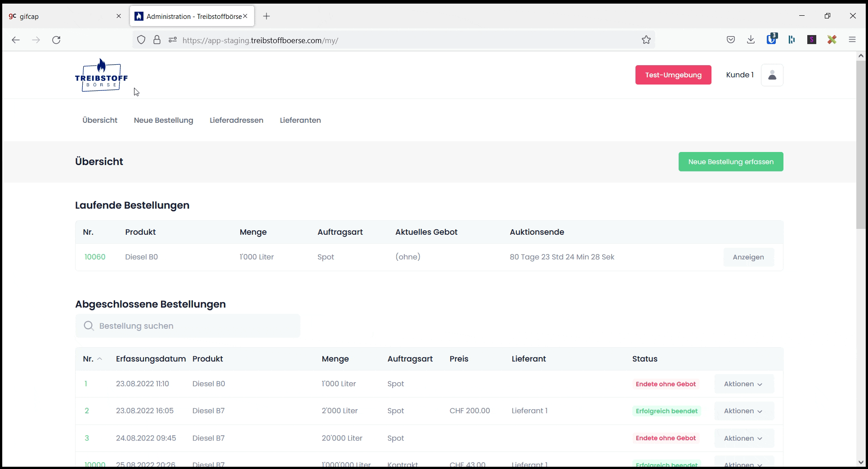Screen dimensions: 868x469
Task: Expand Aktionen dropdown for order 1
Action: (743, 384)
